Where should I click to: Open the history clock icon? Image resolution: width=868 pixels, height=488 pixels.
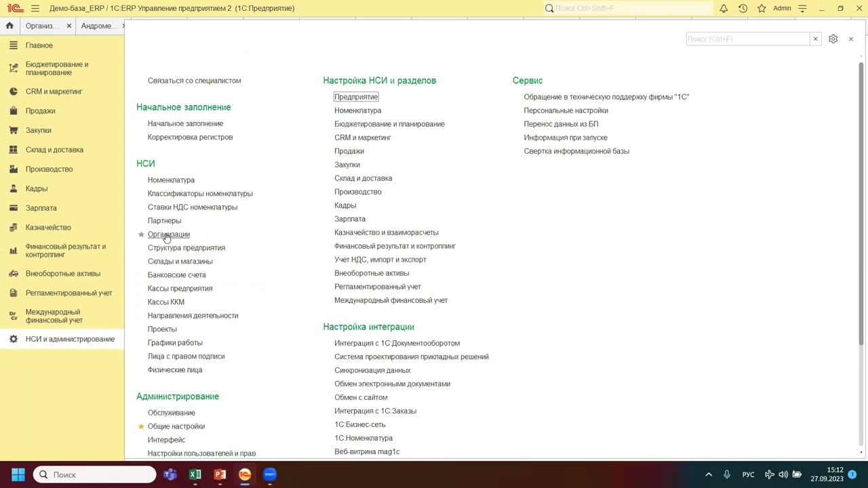743,8
